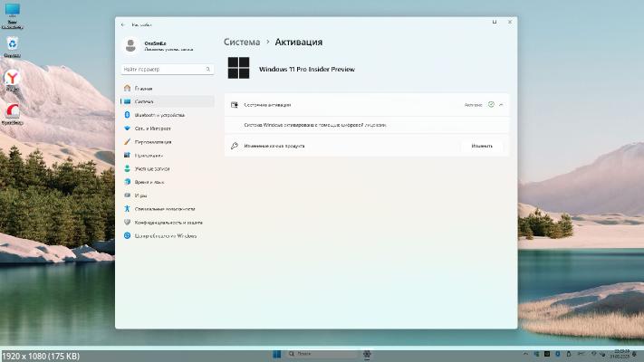Open Игры section

[168, 195]
